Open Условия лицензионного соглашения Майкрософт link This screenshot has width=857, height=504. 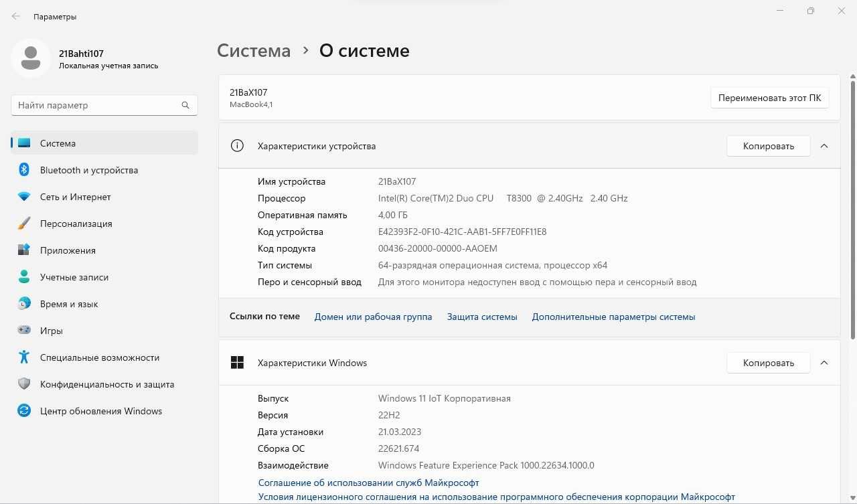497,497
